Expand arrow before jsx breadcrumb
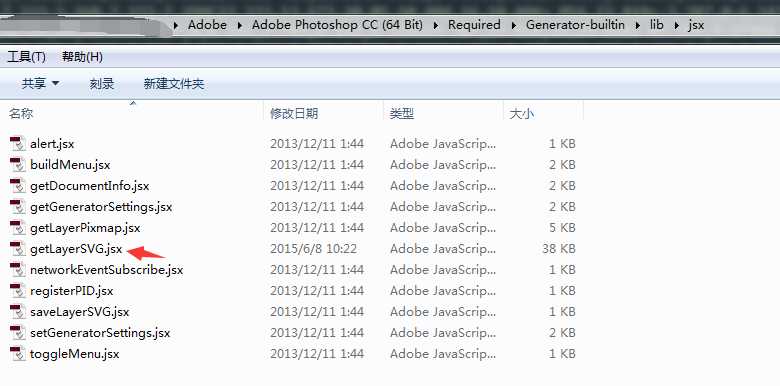Viewport: 780px width, 386px height. point(677,25)
